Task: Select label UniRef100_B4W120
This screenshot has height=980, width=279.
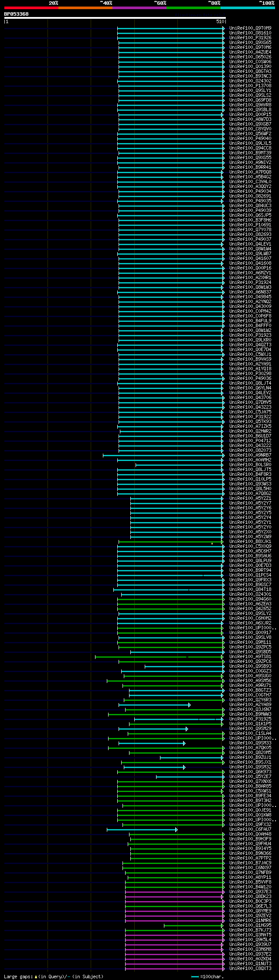Action: (250, 887)
